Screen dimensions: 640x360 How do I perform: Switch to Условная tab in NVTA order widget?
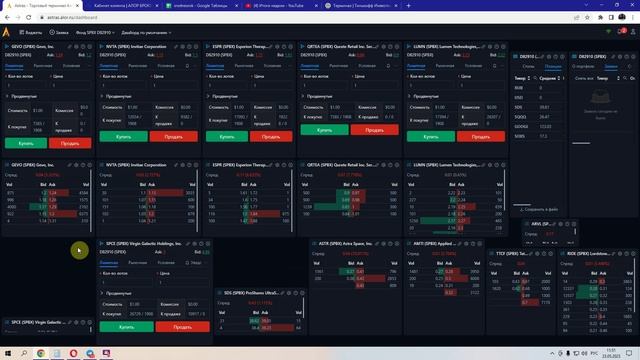pyautogui.click(x=166, y=66)
